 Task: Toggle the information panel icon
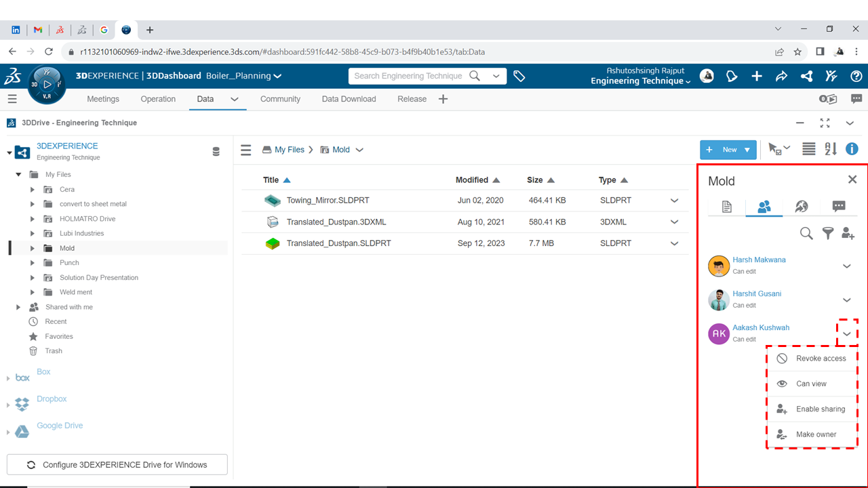click(x=852, y=149)
